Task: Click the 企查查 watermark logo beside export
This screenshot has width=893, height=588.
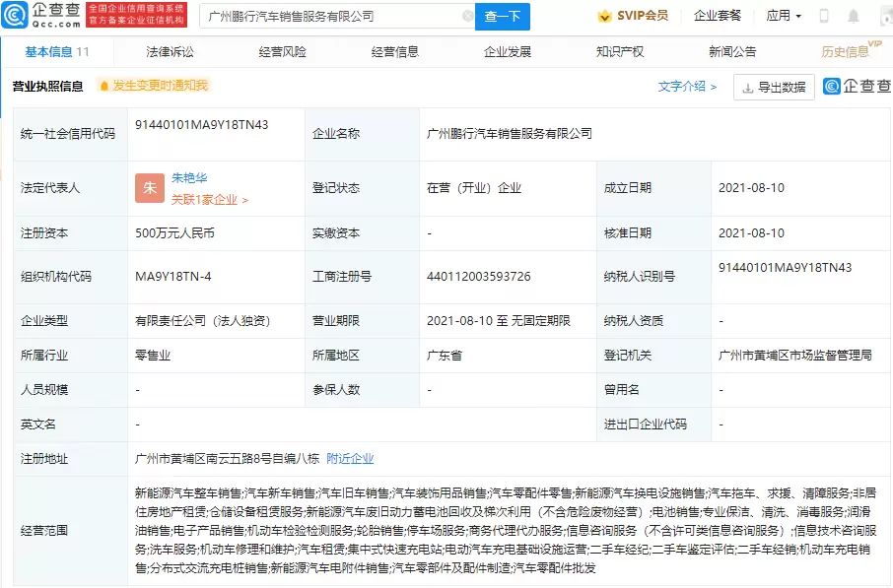Action: (856, 87)
